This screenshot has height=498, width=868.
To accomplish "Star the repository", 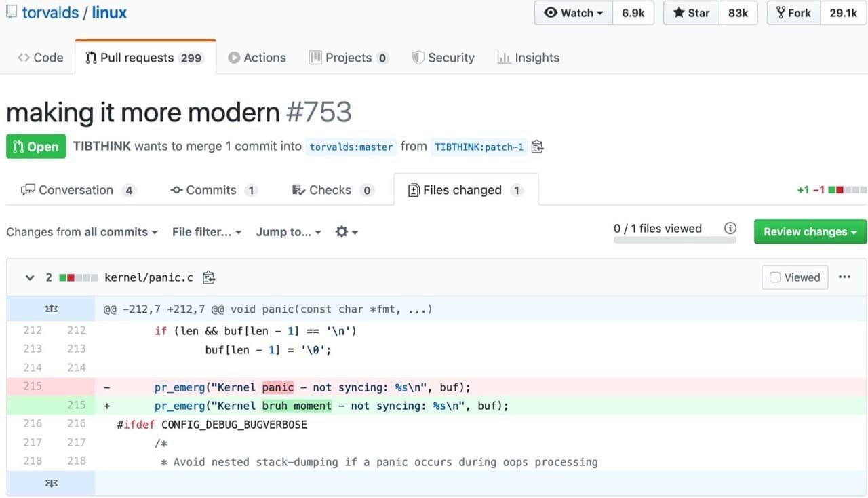I will click(691, 13).
